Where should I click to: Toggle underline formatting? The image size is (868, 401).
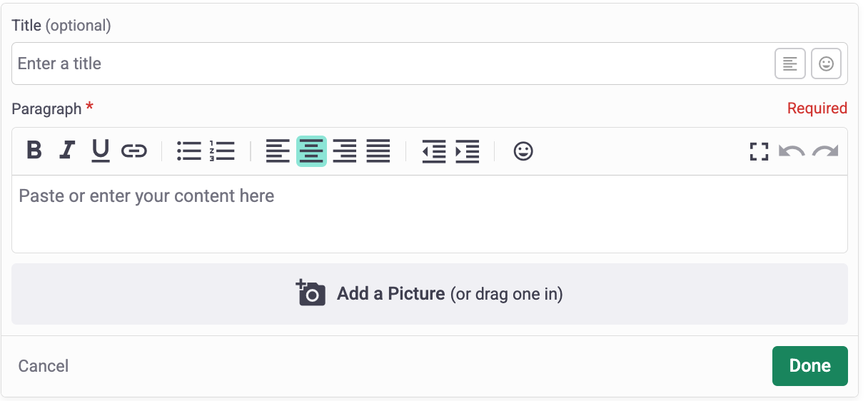(101, 151)
